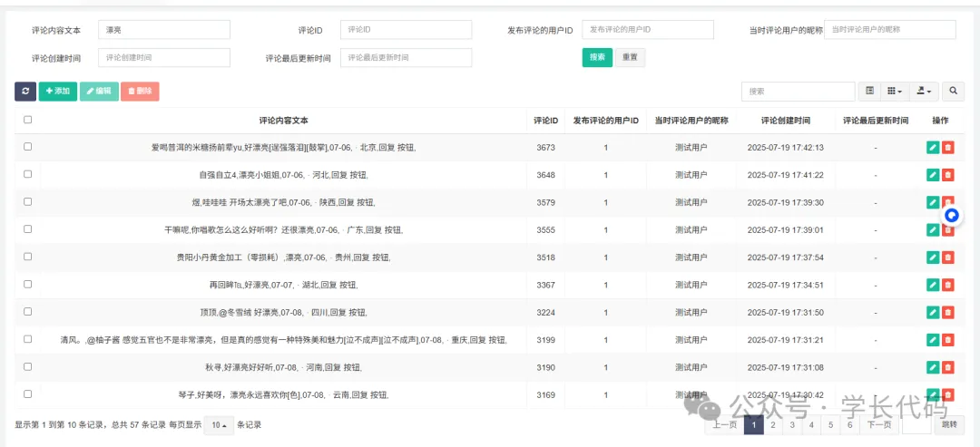This screenshot has height=447, width=980.
Task: Sort by the 评论ID column header
Action: [x=545, y=121]
